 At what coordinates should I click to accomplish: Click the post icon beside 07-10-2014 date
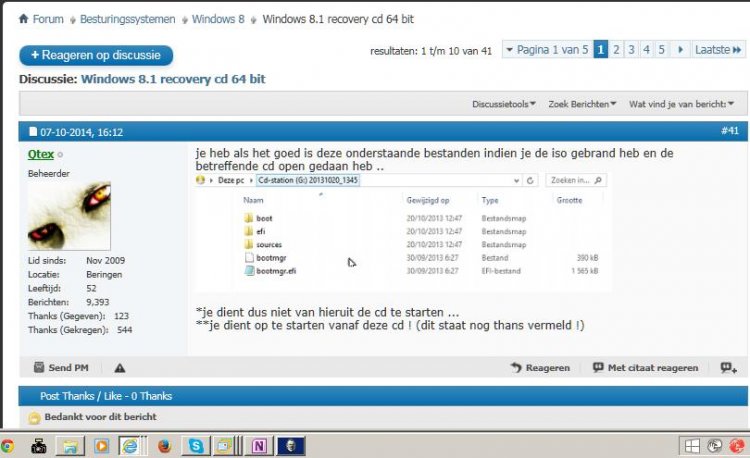(x=33, y=131)
